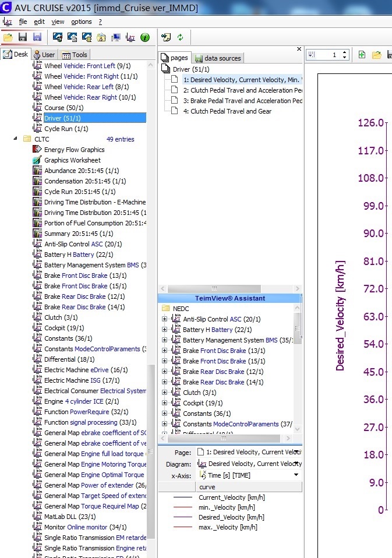The height and width of the screenshot is (558, 392).
Task: Click the open folder icon in main toolbar
Action: pyautogui.click(x=8, y=37)
